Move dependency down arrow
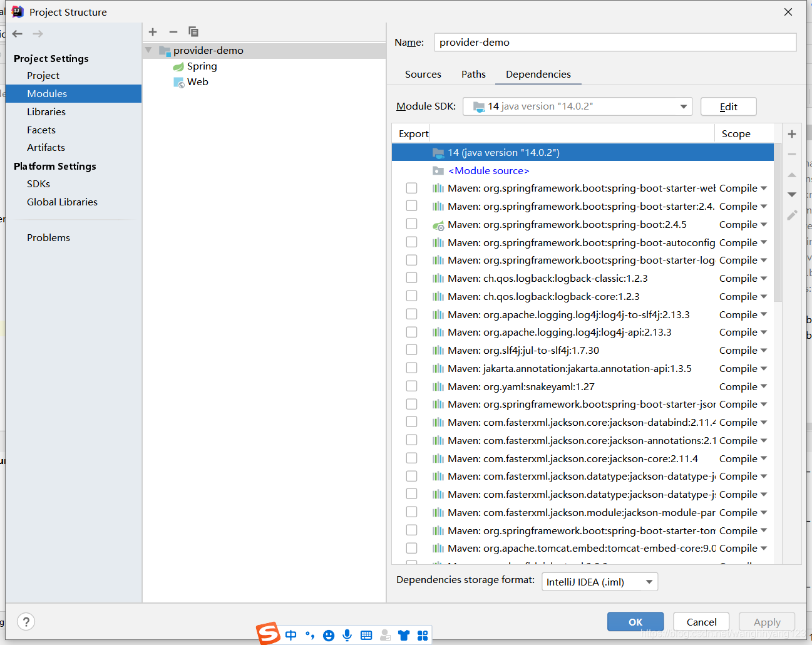812x645 pixels. coord(792,195)
